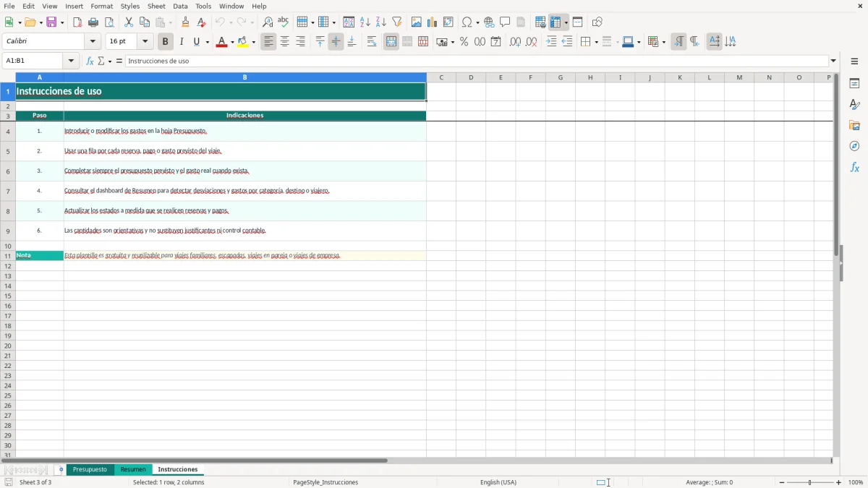Open the 16 pt font size dropdown

click(145, 42)
